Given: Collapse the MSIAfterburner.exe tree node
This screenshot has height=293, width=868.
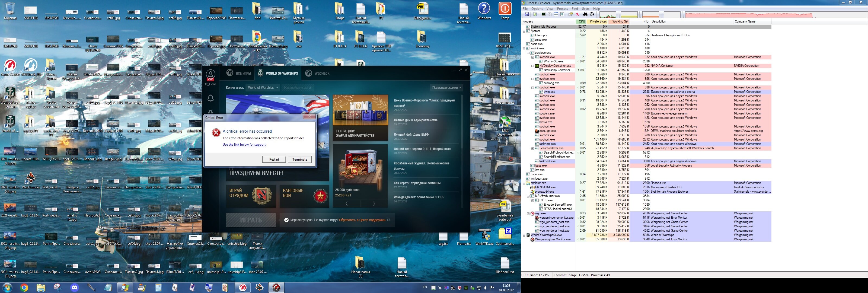Looking at the screenshot, I should [x=528, y=196].
